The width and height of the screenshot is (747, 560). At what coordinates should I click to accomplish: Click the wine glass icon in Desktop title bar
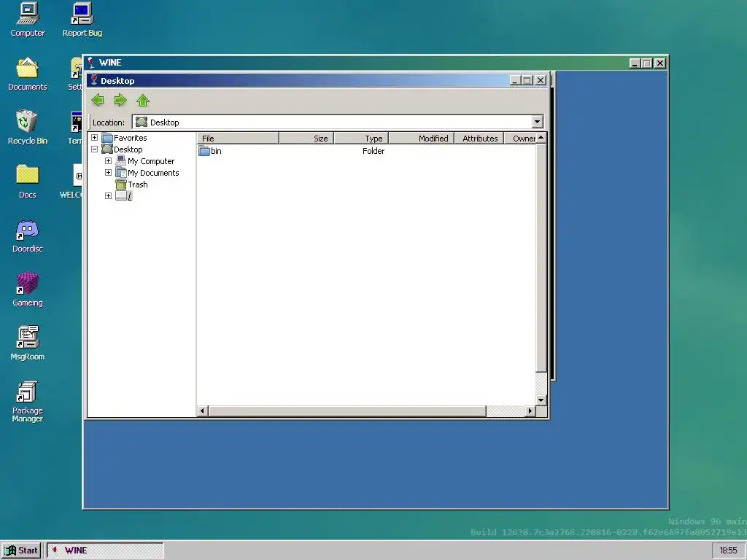pyautogui.click(x=94, y=80)
